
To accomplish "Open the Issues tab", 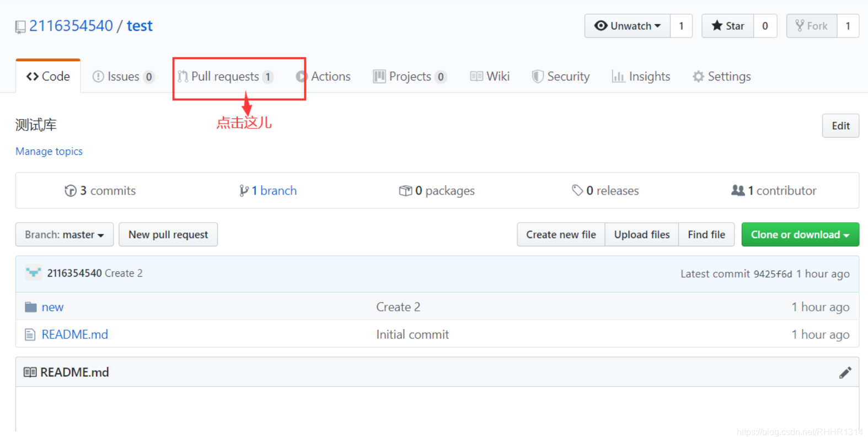I will (124, 77).
